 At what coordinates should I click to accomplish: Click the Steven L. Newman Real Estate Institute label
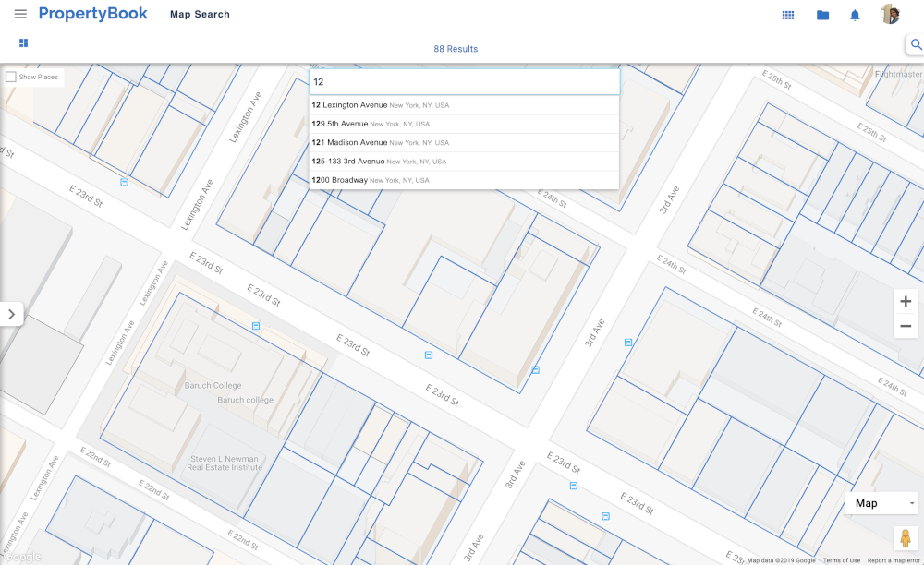[x=225, y=463]
